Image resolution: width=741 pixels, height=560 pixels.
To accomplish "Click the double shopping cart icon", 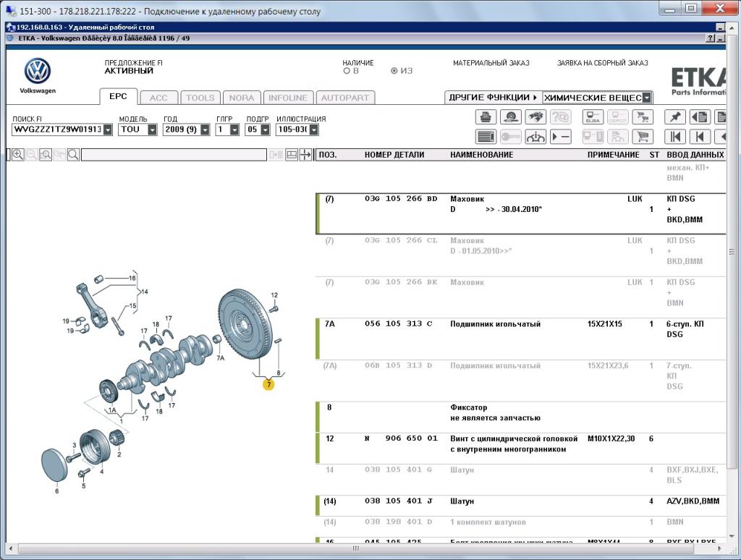I will 643,116.
